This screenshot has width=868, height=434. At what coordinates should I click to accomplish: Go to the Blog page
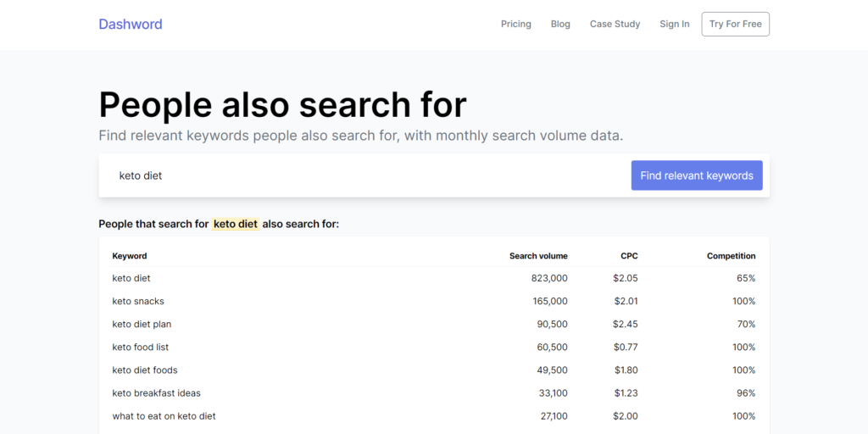click(560, 24)
